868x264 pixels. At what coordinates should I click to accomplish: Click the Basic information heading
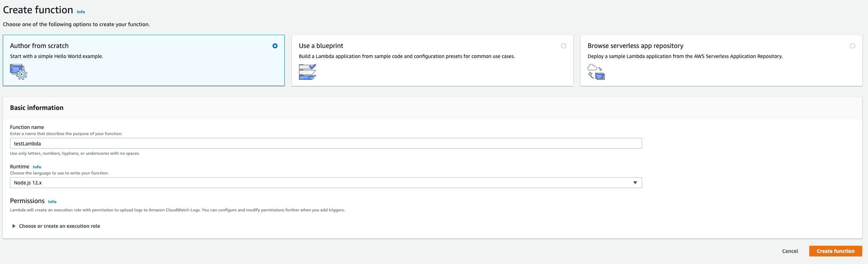click(x=37, y=108)
